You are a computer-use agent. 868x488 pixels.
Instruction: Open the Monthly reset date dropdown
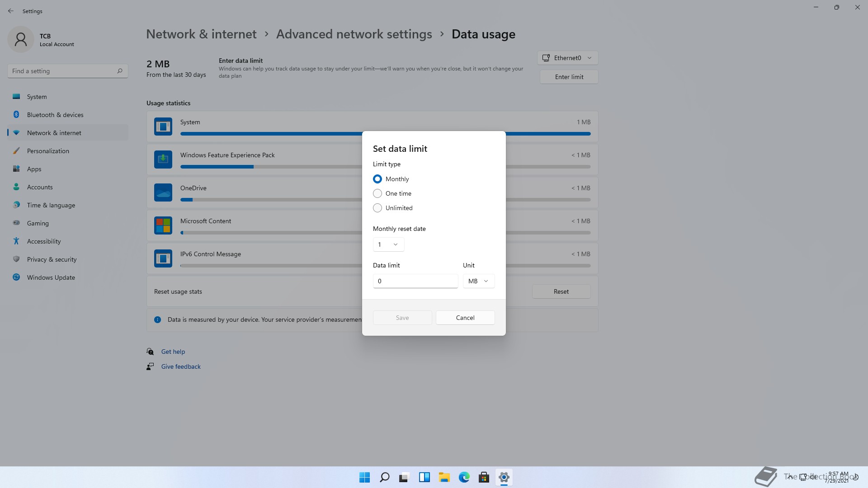click(x=388, y=244)
